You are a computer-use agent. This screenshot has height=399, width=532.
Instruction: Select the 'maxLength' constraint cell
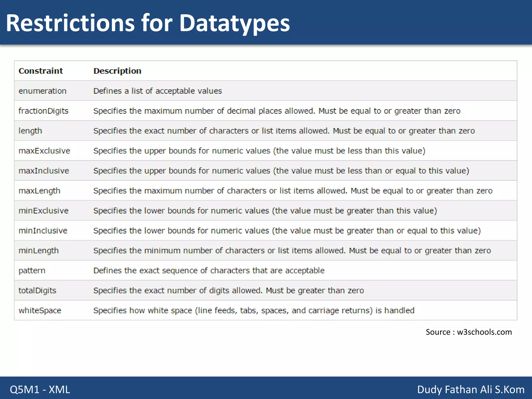(39, 191)
